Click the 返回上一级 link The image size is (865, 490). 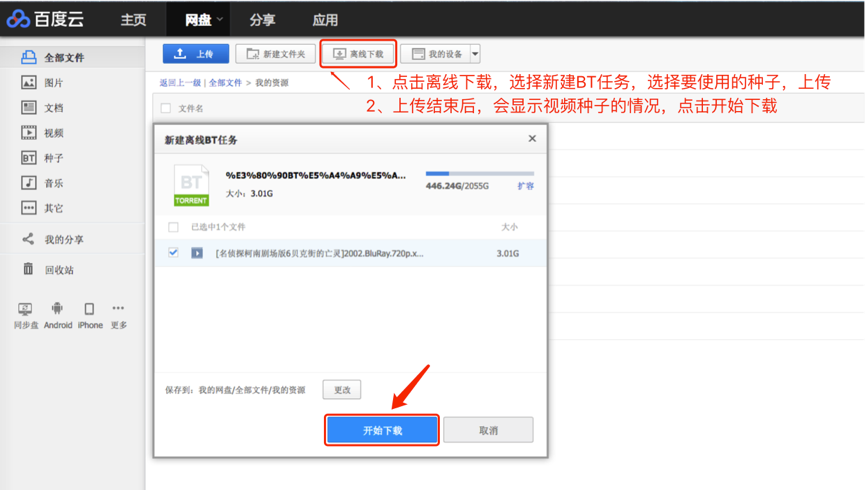pyautogui.click(x=180, y=83)
